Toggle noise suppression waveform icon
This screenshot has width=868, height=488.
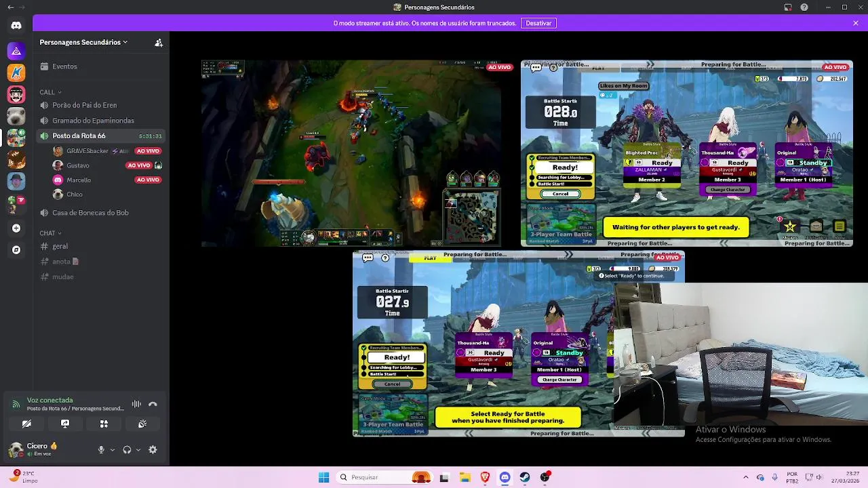(x=136, y=404)
